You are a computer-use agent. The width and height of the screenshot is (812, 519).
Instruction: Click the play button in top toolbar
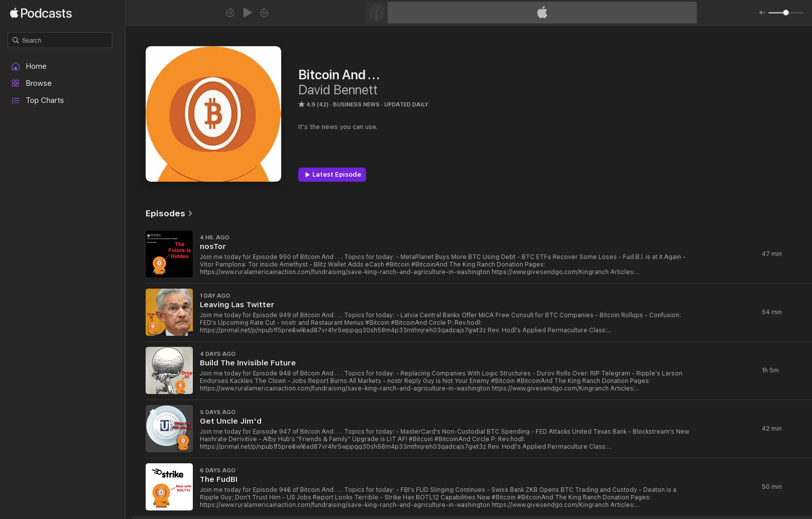247,13
